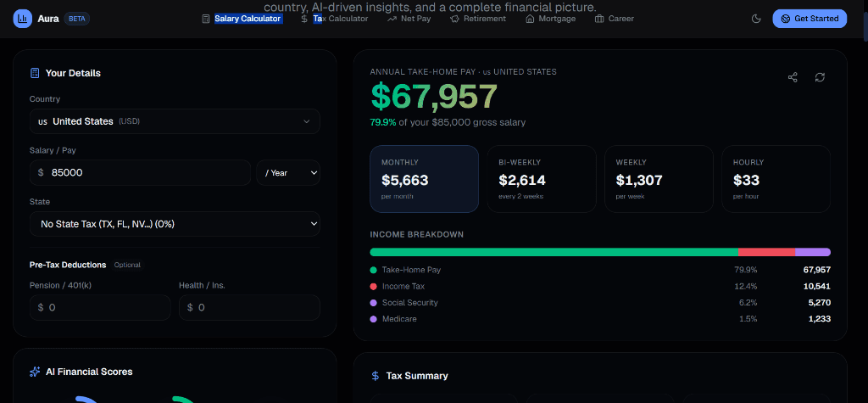Select the Bi-Weekly pay card
The image size is (868, 403).
(x=542, y=179)
